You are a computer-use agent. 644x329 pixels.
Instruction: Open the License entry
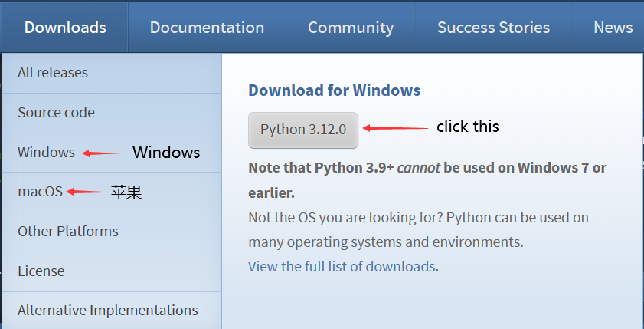coord(112,271)
